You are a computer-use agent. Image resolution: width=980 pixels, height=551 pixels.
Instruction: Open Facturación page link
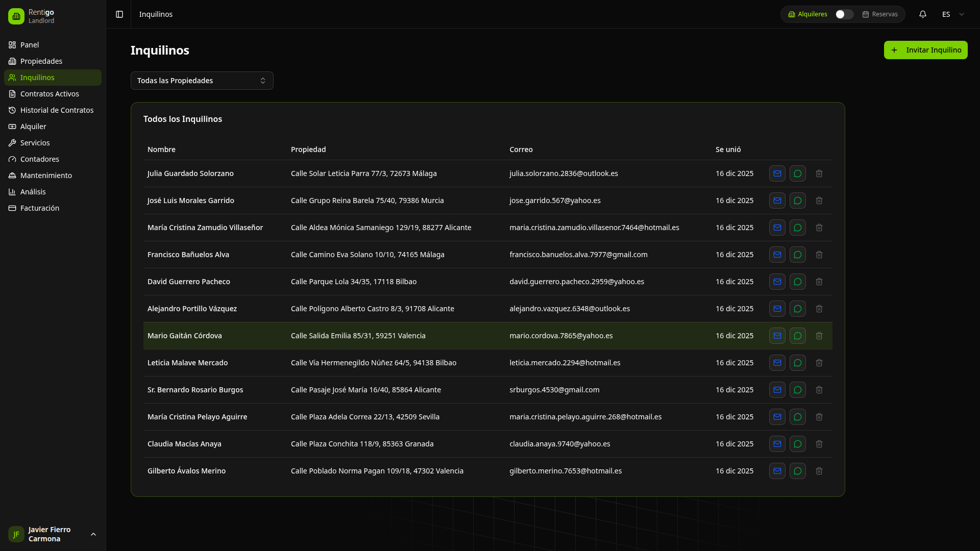(x=40, y=208)
